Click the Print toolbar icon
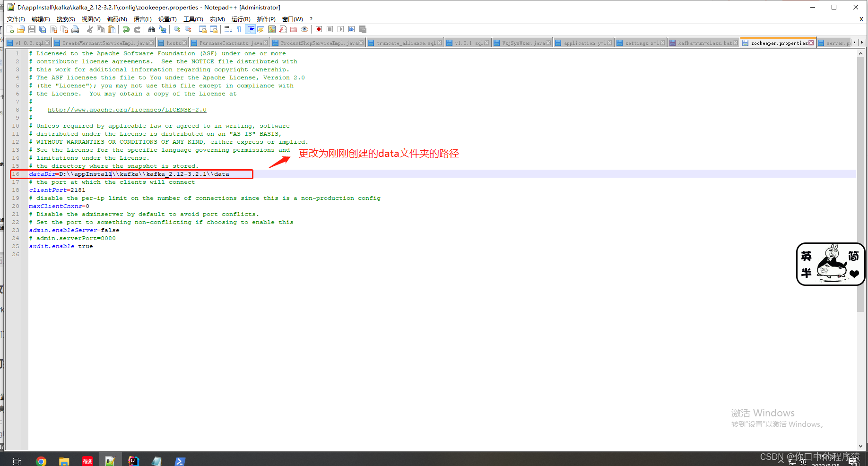 75,29
